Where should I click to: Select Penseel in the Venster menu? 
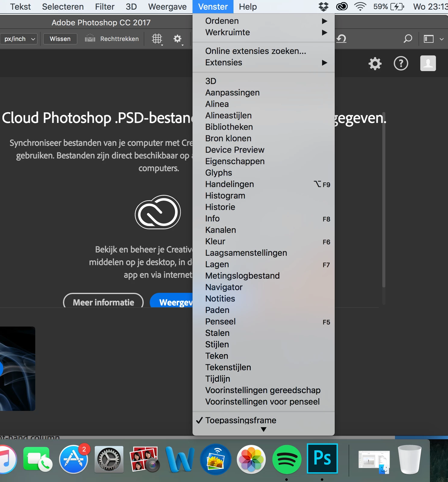tap(264, 321)
